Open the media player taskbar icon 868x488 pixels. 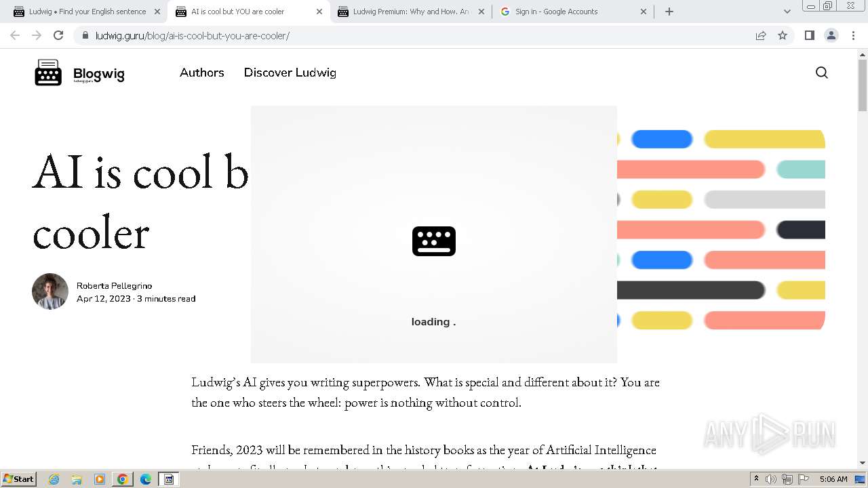(100, 479)
